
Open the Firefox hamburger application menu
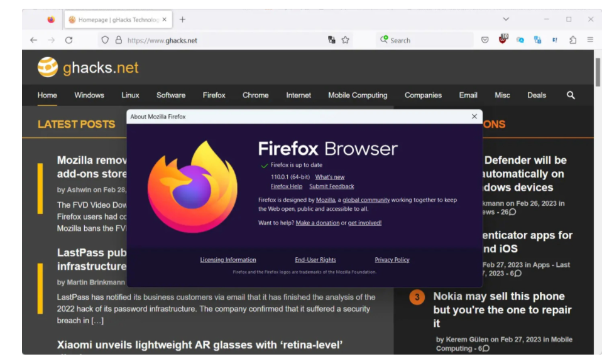click(x=590, y=40)
